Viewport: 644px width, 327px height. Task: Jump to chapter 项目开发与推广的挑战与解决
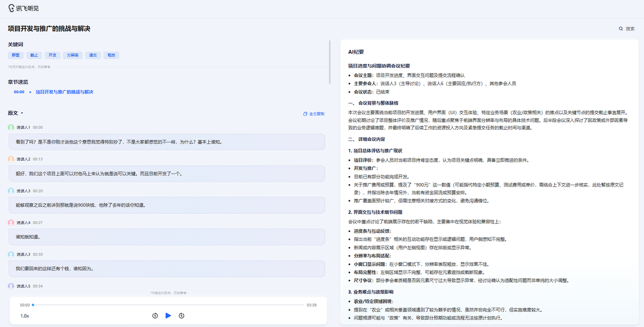pos(64,92)
